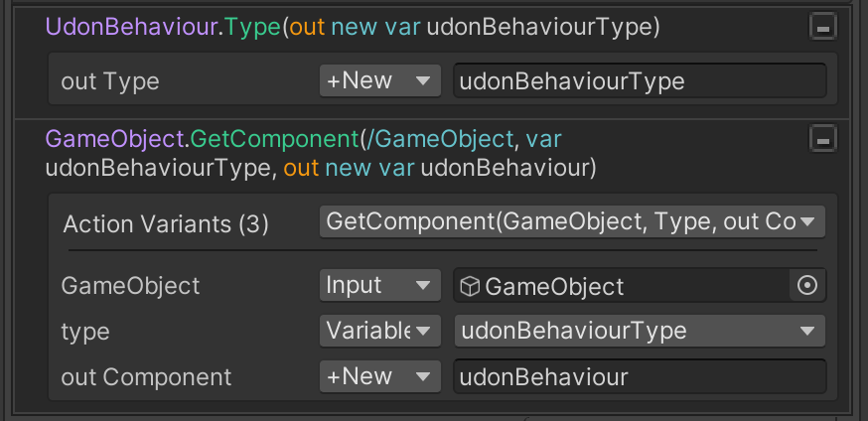Open the Input mode dropdown for GameObject
The width and height of the screenshot is (868, 421).
point(379,285)
